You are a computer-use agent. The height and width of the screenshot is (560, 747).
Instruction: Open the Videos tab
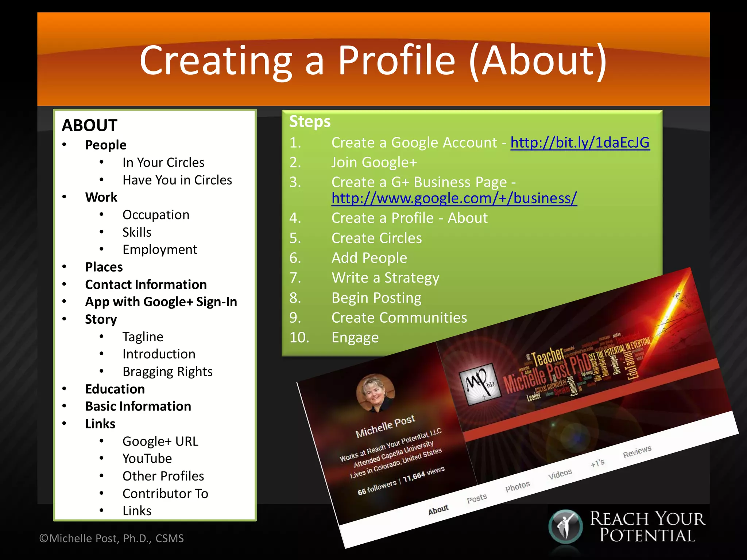click(x=560, y=474)
